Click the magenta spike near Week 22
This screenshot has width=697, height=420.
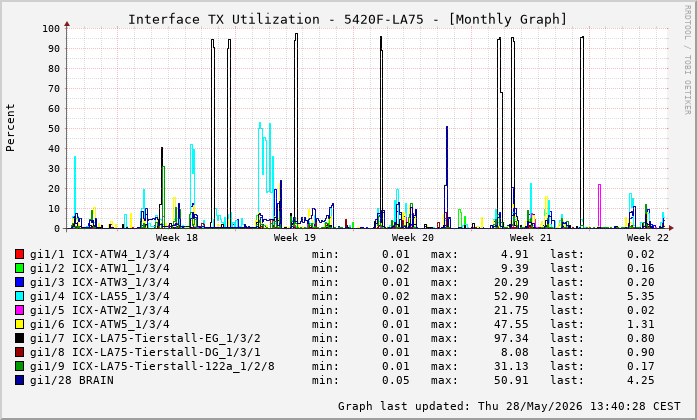pyautogui.click(x=599, y=204)
